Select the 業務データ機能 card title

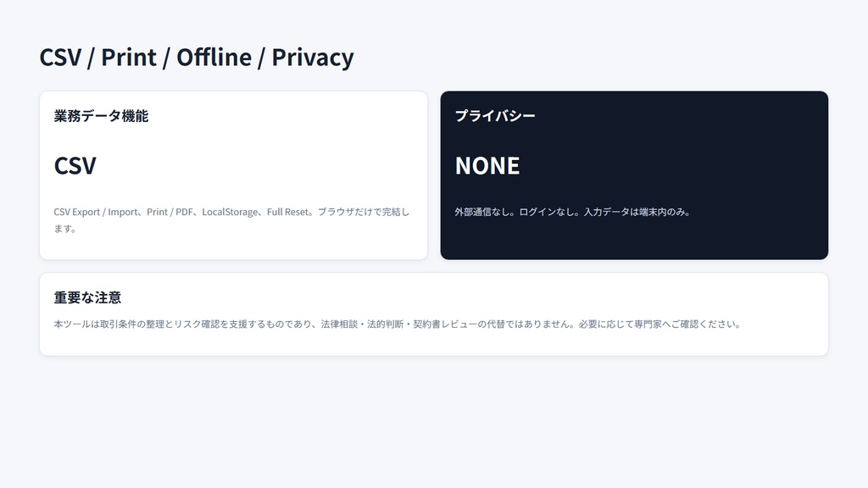101,116
